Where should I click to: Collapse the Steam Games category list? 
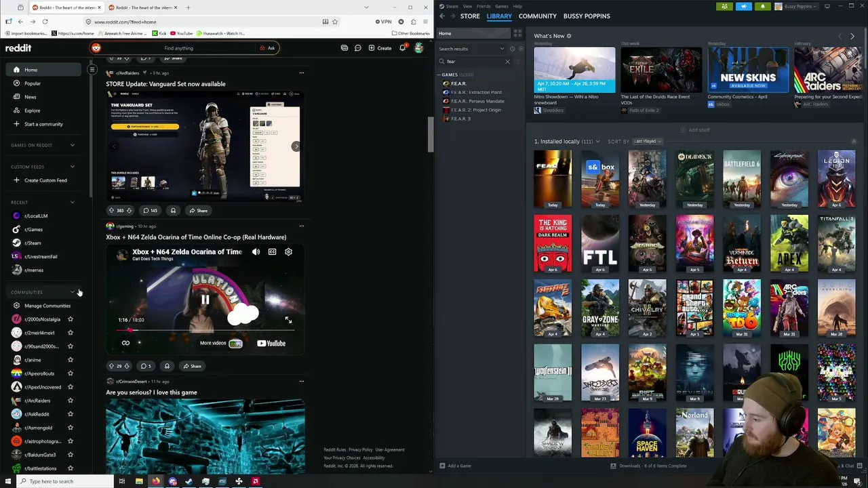click(x=439, y=75)
